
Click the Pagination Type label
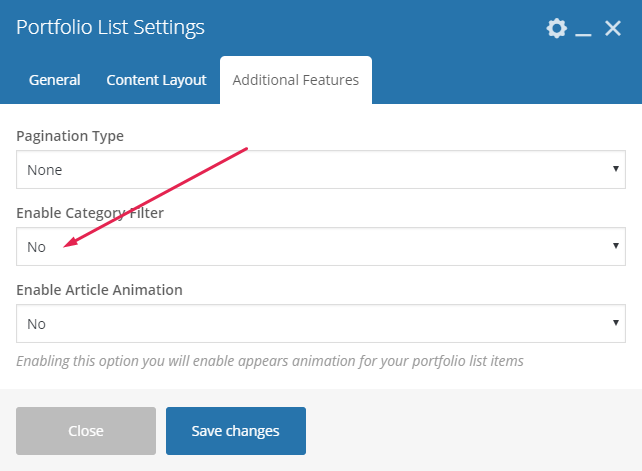70,136
